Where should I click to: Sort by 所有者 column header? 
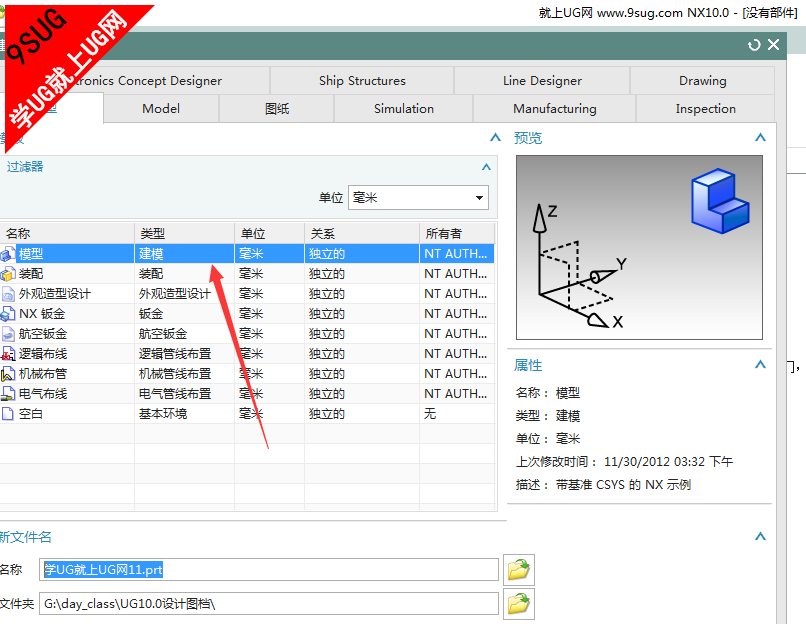[457, 233]
